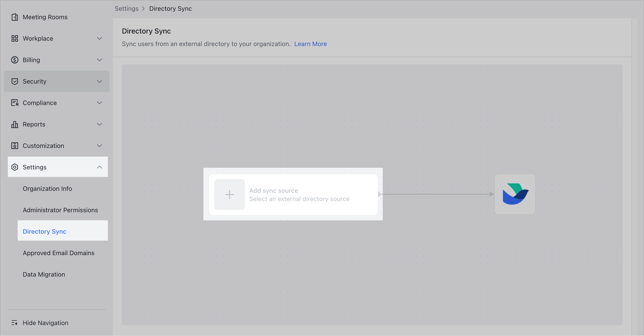
Task: Open the Settings breadcrumb
Action: tap(126, 8)
